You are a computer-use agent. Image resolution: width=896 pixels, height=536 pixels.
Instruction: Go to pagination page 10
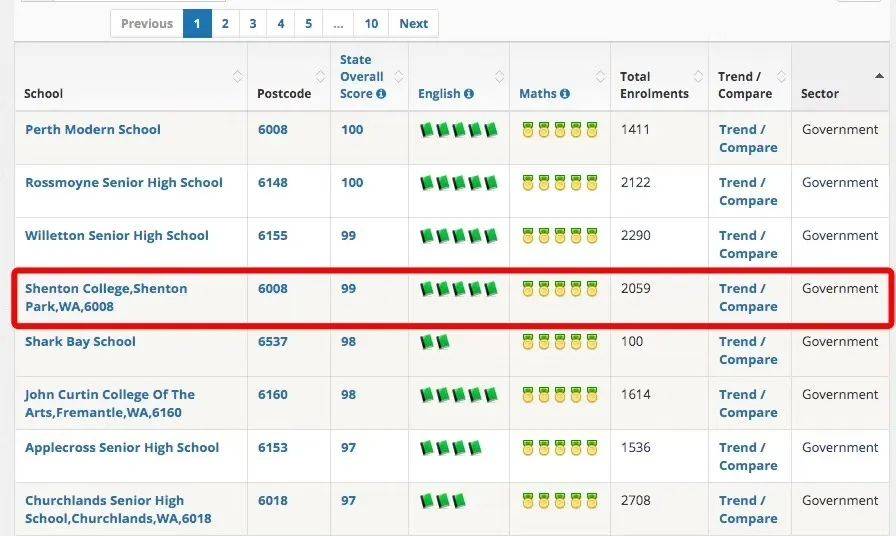[x=371, y=23]
